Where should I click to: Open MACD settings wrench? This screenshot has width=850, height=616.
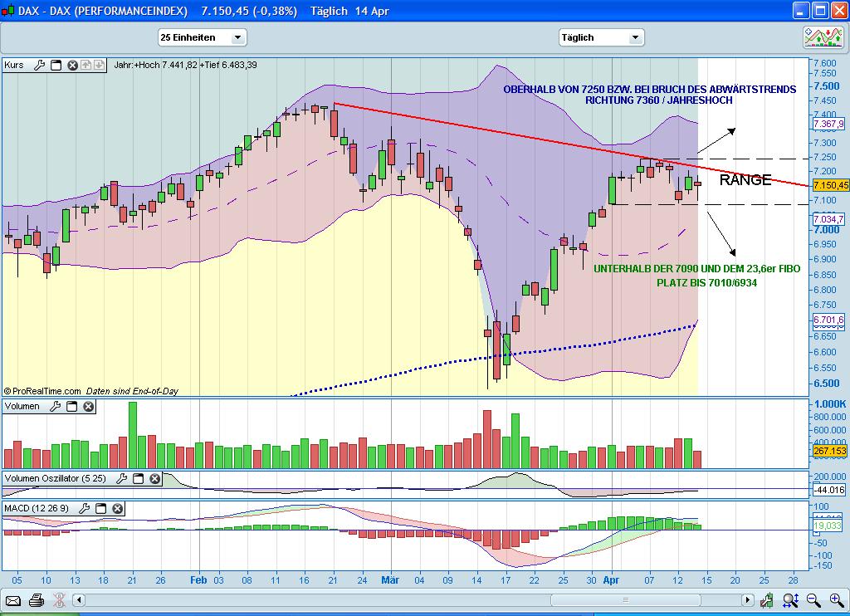point(84,508)
